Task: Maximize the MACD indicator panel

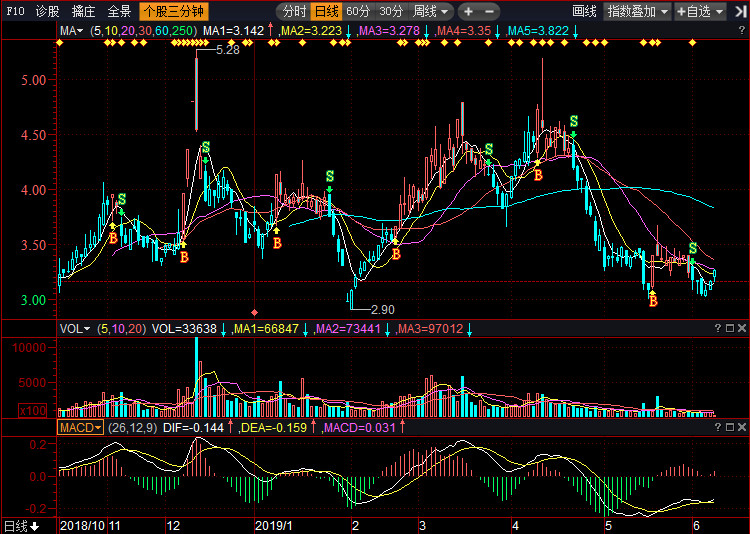Action: pos(729,427)
